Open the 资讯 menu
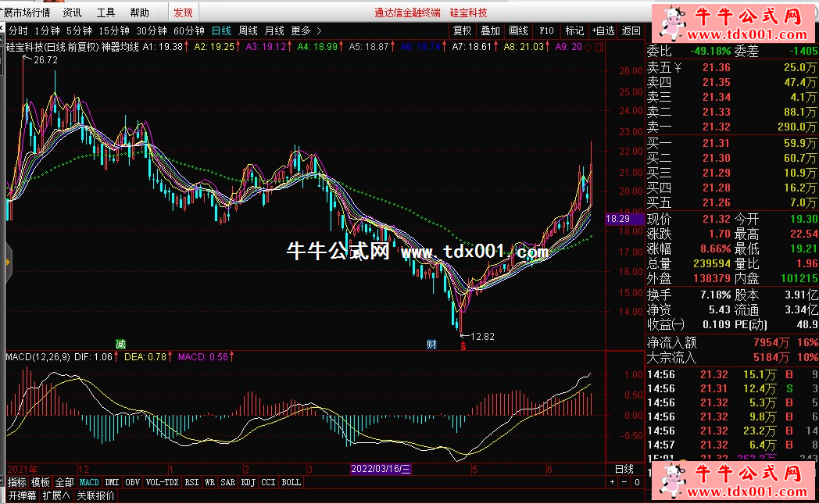Image resolution: width=819 pixels, height=504 pixels. (x=72, y=13)
